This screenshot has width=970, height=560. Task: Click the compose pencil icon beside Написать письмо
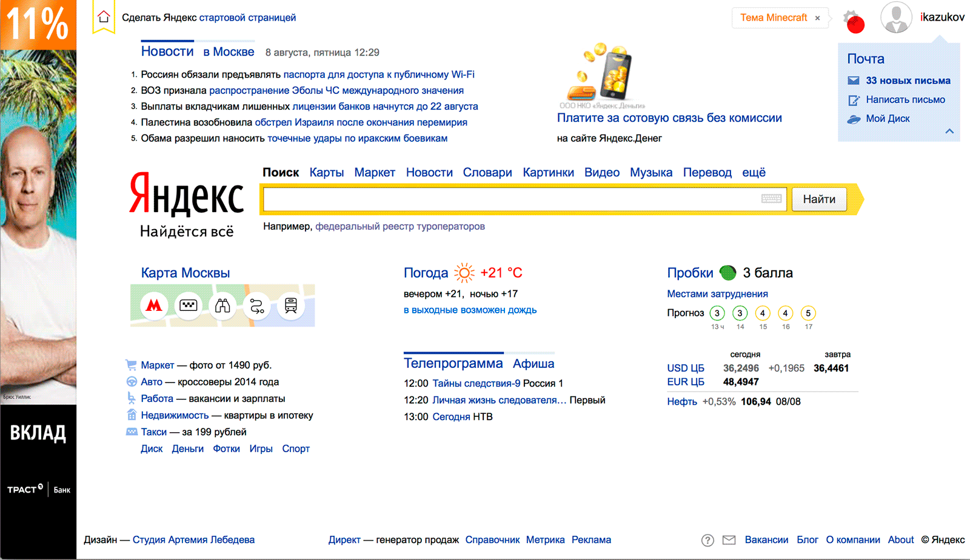click(x=854, y=100)
